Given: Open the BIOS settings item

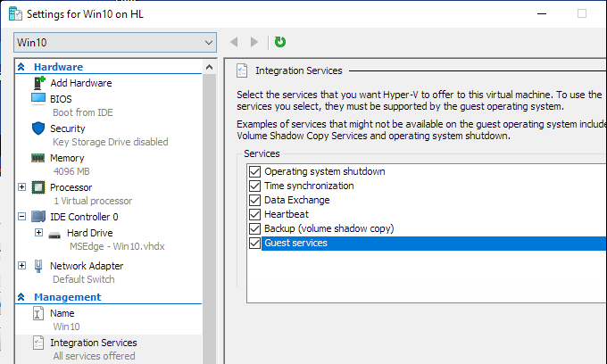Looking at the screenshot, I should (61, 99).
